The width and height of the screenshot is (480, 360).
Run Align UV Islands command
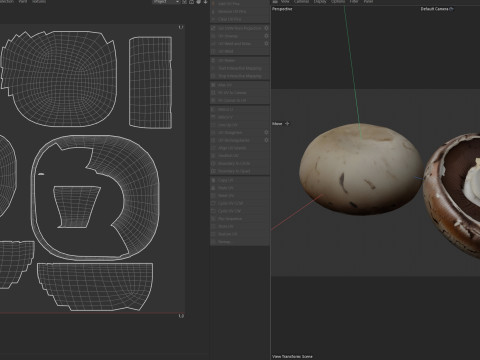pos(240,148)
